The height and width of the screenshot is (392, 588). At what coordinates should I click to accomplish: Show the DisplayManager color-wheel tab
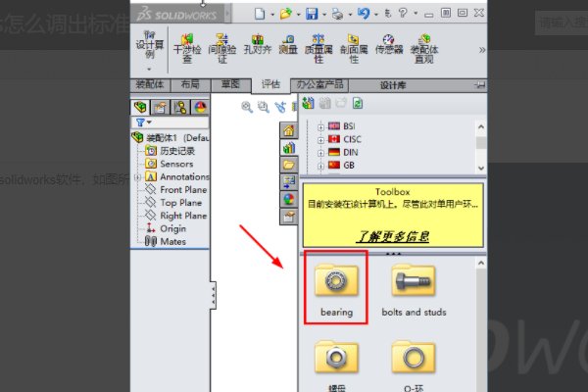click(200, 107)
